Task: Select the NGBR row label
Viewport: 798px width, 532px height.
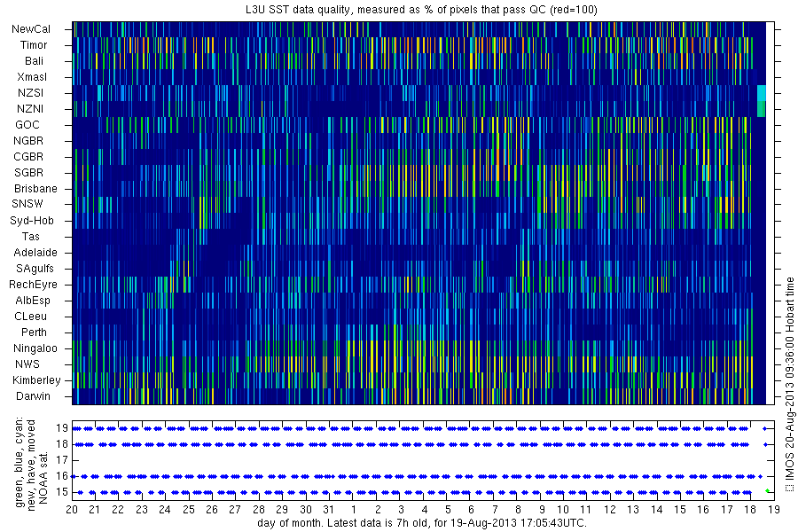Action: coord(28,140)
